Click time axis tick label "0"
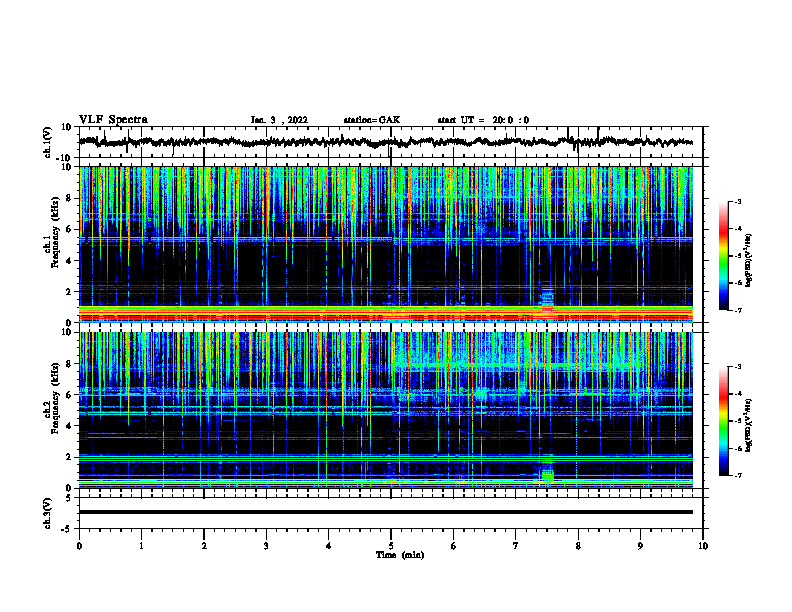The width and height of the screenshot is (792, 612). pyautogui.click(x=79, y=546)
